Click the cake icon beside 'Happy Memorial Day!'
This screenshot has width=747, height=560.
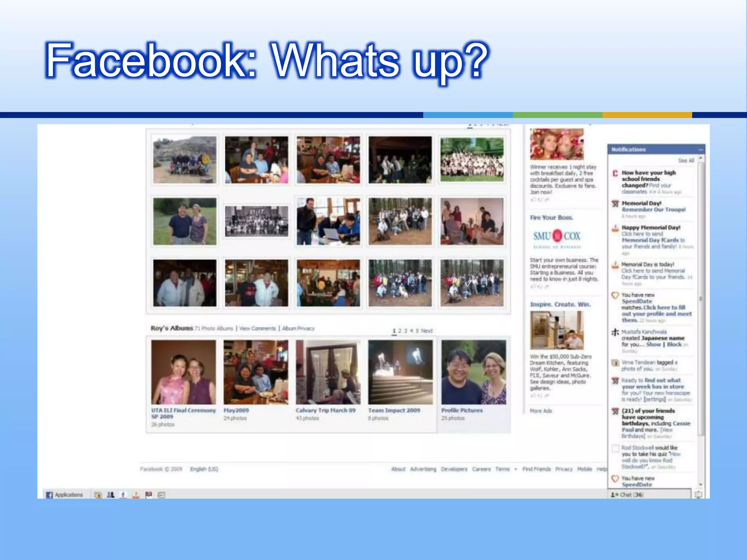click(x=615, y=228)
